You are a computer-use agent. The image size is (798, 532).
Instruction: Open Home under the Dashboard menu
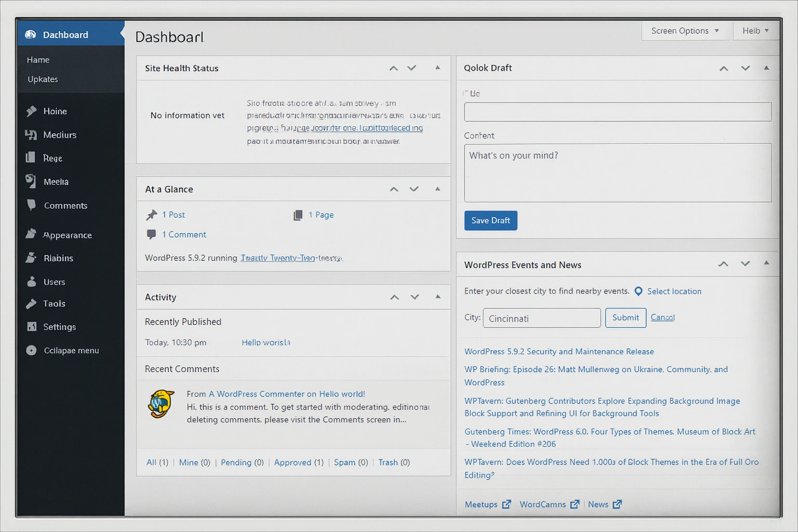pyautogui.click(x=37, y=59)
